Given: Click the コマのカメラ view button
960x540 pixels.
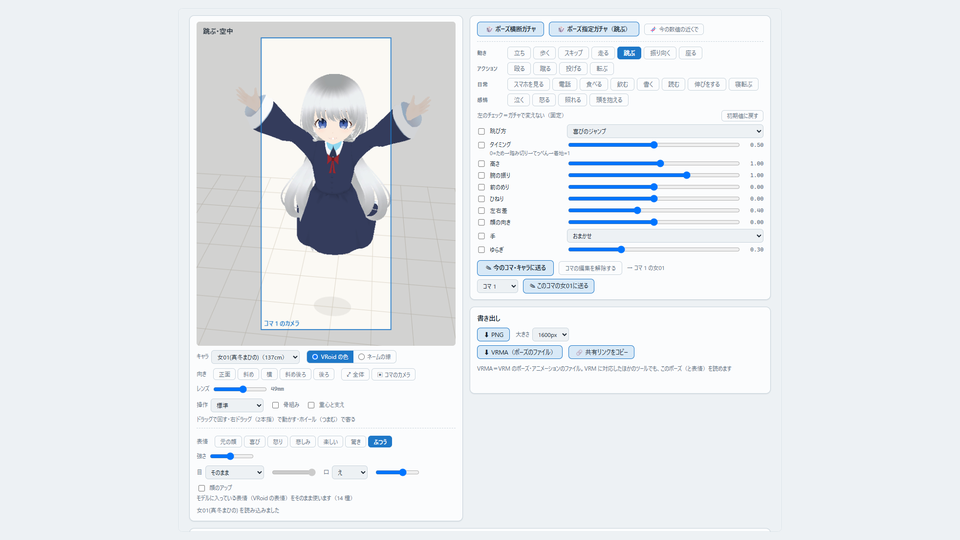Looking at the screenshot, I should coord(394,374).
